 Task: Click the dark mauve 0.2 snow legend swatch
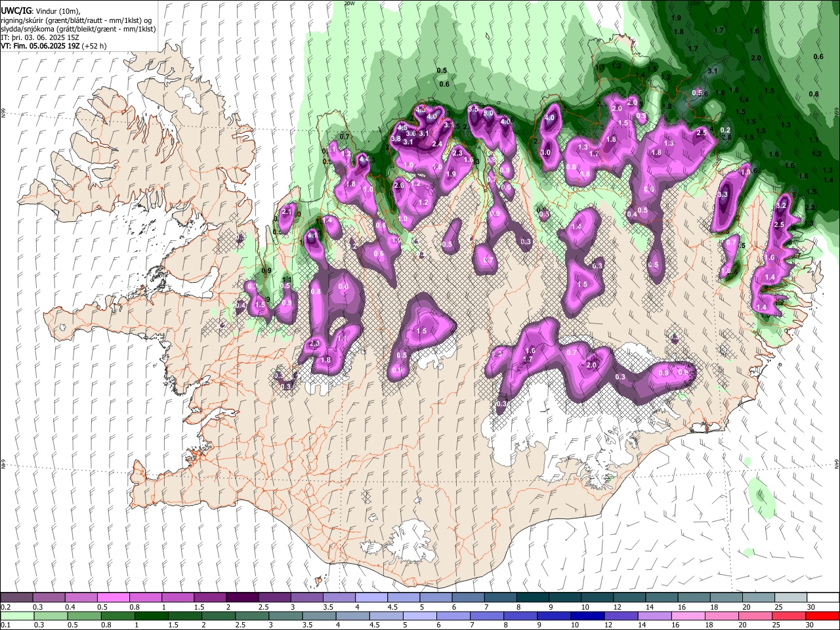(x=16, y=597)
